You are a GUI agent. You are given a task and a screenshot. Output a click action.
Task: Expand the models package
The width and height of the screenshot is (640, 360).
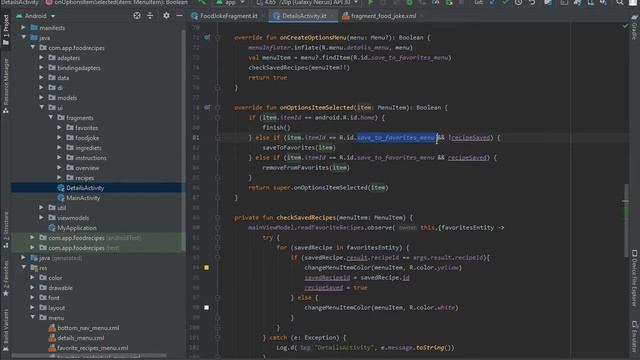click(x=41, y=98)
